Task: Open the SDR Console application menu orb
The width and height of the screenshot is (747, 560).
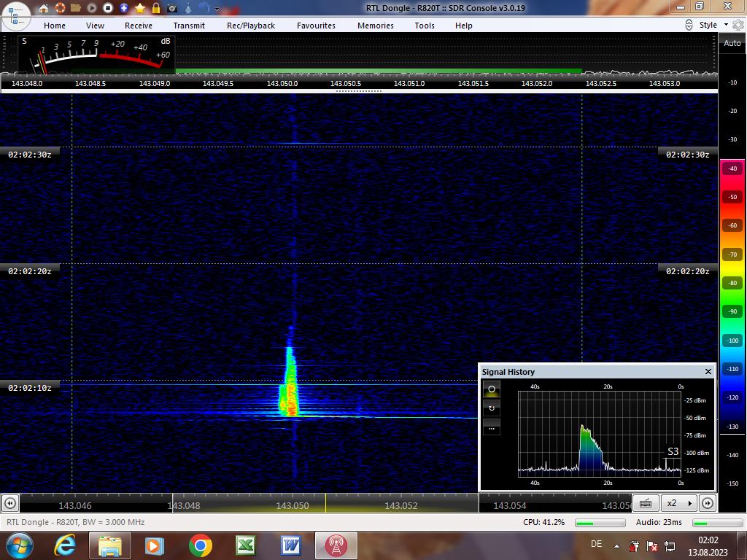Action: click(16, 15)
